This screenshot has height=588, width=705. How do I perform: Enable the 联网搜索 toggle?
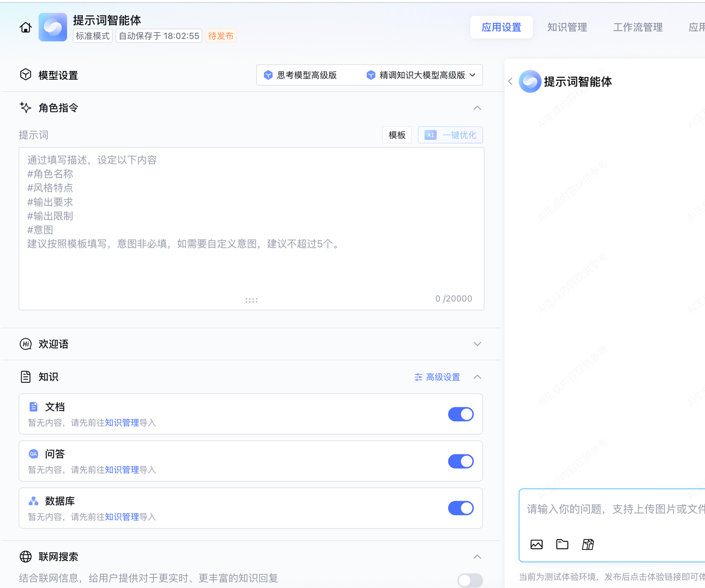pyautogui.click(x=470, y=580)
